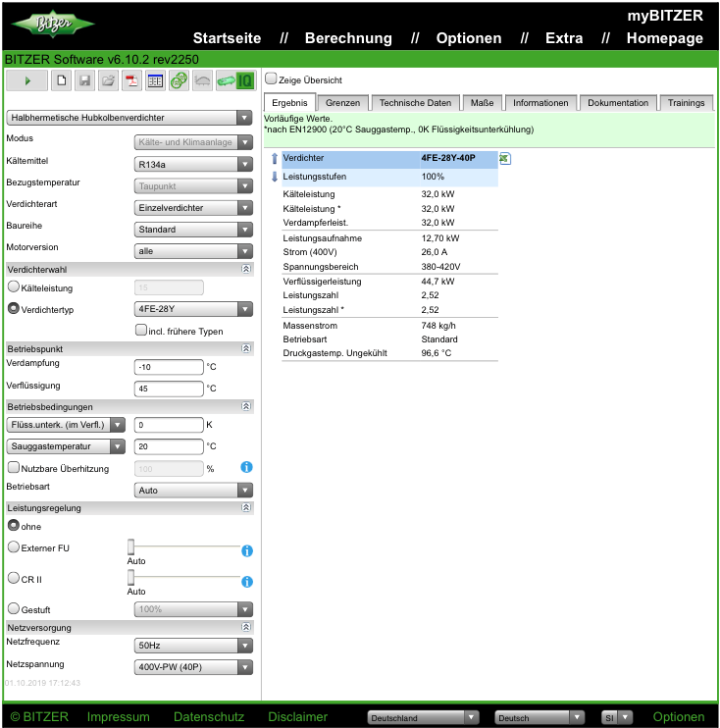The height and width of the screenshot is (728, 720).
Task: Enable Nutzbare Überhitzung checkbox
Action: (x=14, y=467)
